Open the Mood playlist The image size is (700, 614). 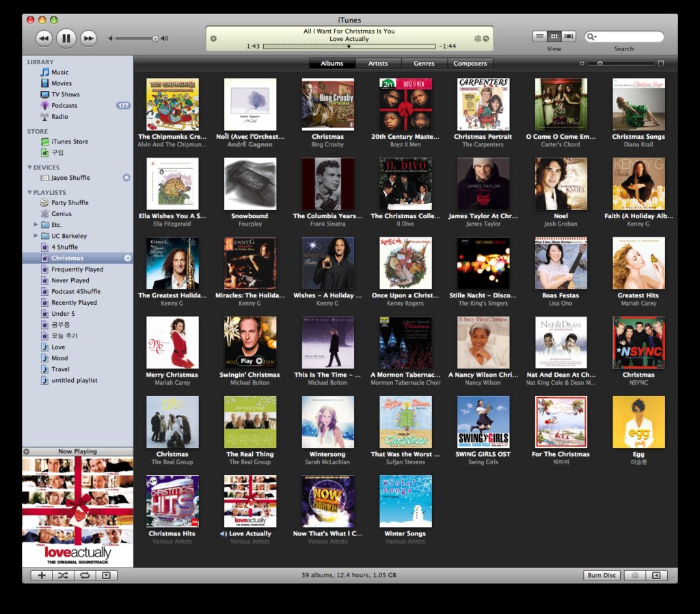click(x=59, y=358)
